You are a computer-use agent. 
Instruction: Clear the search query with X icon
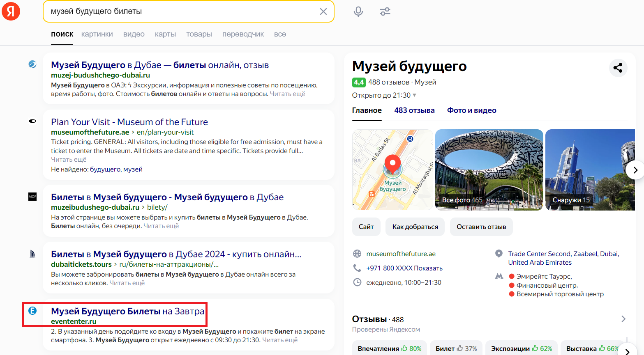tap(323, 11)
